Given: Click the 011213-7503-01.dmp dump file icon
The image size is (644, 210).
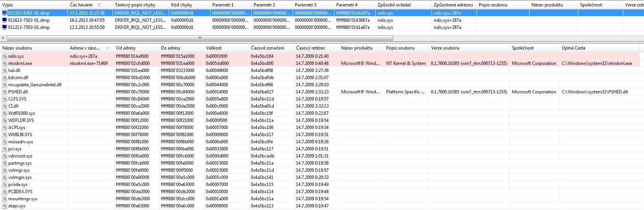Looking at the screenshot, I should pyautogui.click(x=5, y=27).
